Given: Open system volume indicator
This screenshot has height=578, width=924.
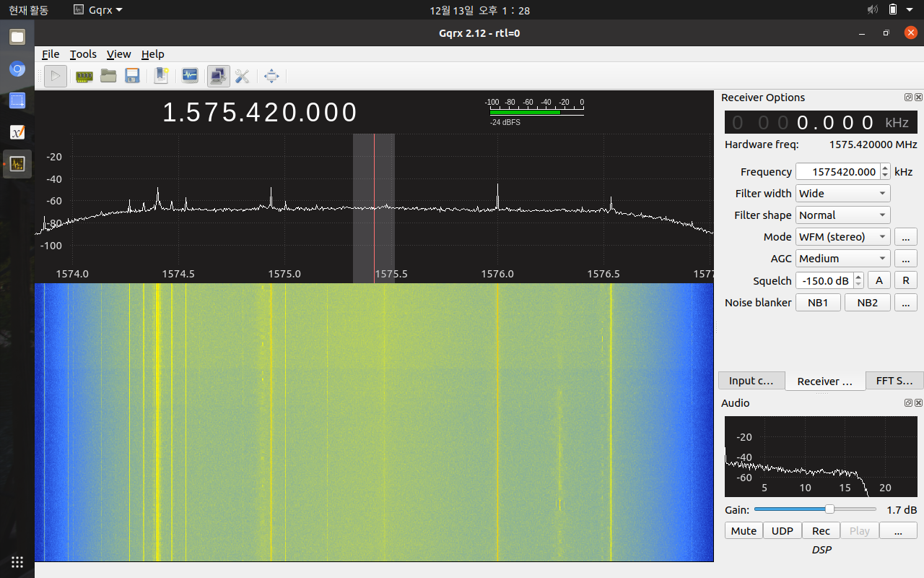Looking at the screenshot, I should click(873, 10).
